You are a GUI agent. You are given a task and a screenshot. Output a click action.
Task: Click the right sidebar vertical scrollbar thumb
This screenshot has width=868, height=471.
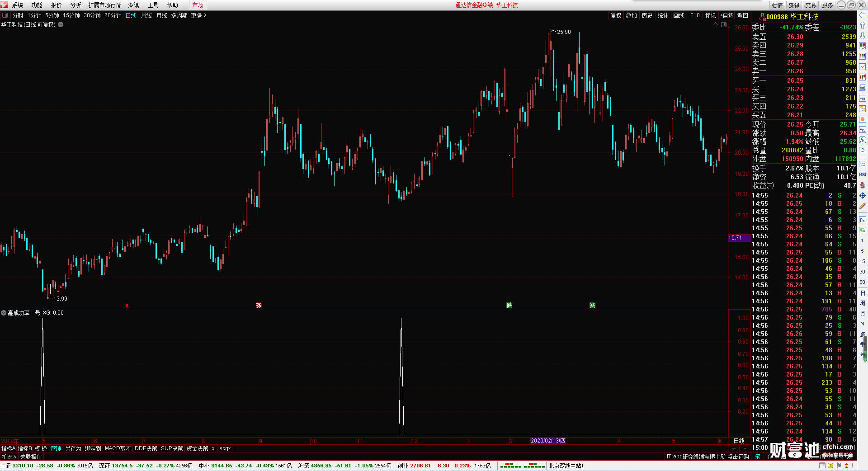(865, 348)
